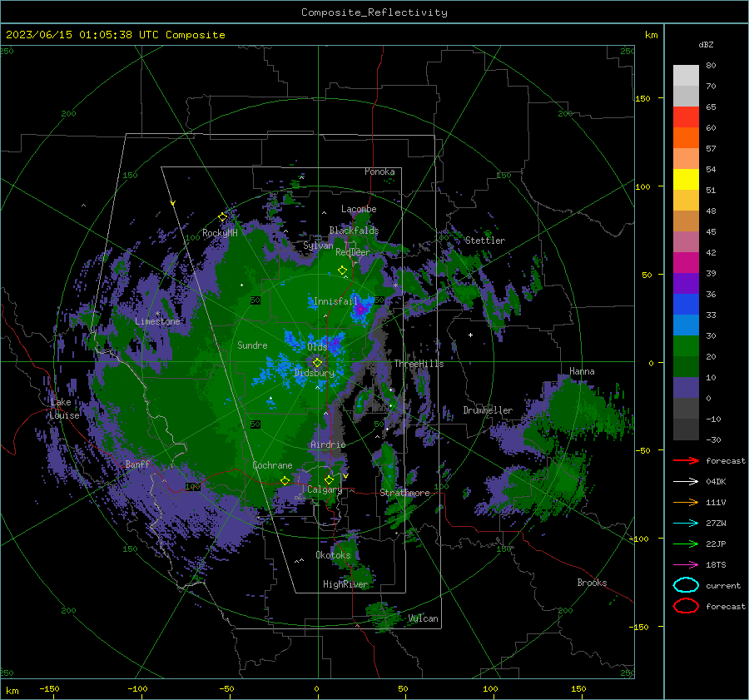Click the Okotoks label
Viewport: 749px width, 700px height.
(333, 555)
